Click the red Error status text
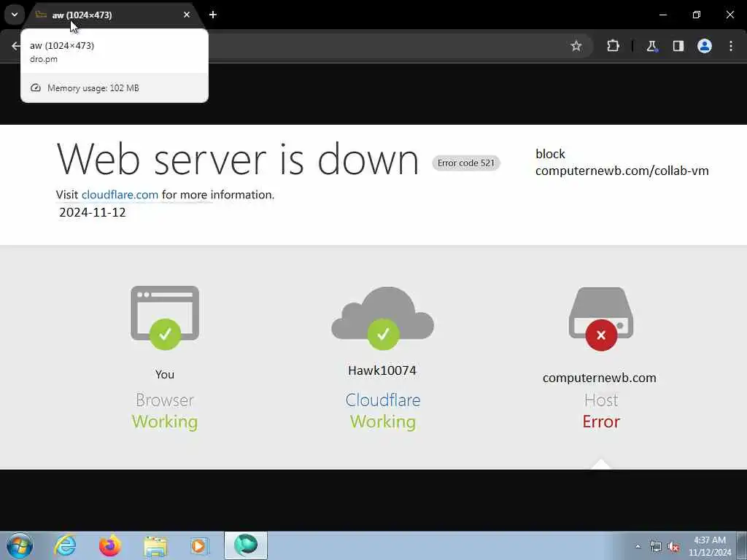747x560 pixels. coord(601,421)
